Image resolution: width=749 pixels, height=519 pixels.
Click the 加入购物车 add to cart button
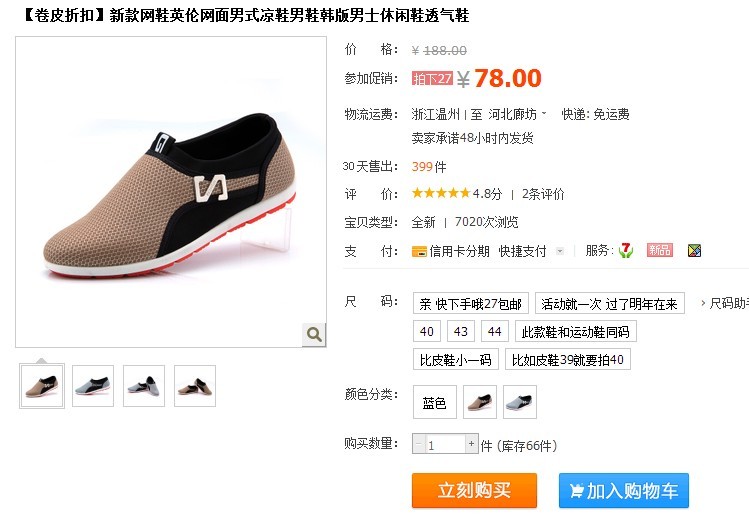click(624, 490)
